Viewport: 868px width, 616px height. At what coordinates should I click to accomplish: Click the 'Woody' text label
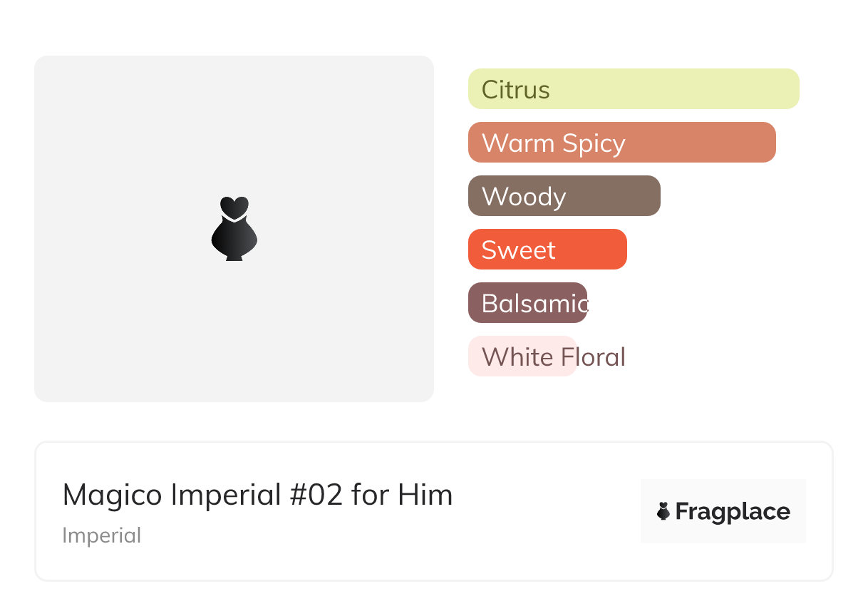[x=524, y=197]
